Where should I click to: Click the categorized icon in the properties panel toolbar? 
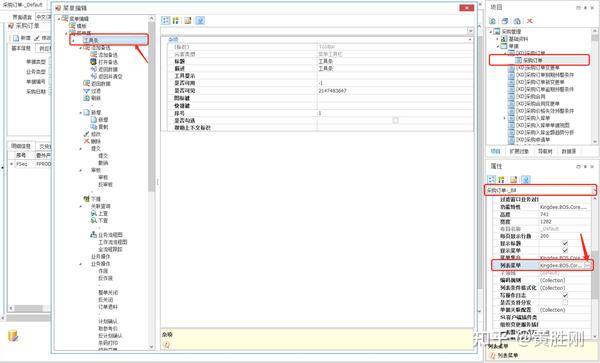point(492,179)
